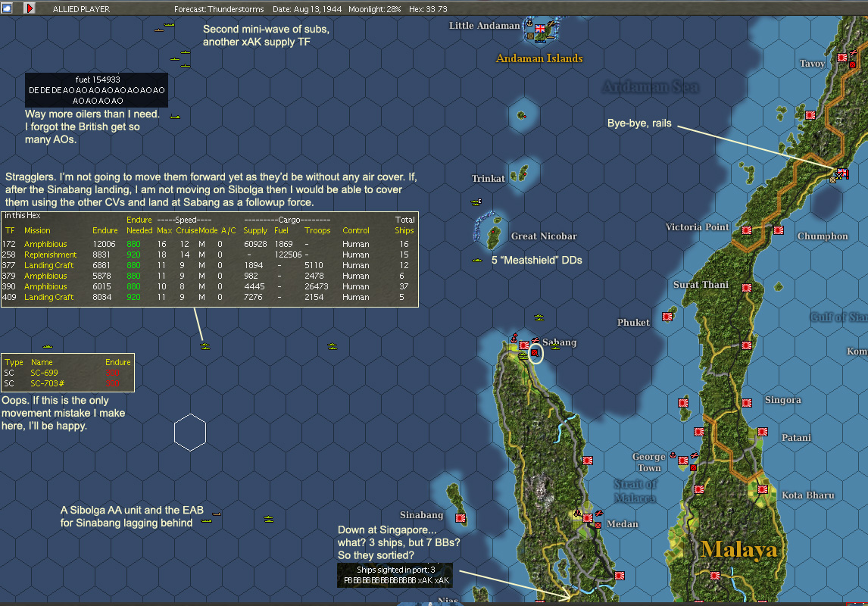This screenshot has width=868, height=606.
Task: Click ship name SC-703#
Action: tap(47, 383)
